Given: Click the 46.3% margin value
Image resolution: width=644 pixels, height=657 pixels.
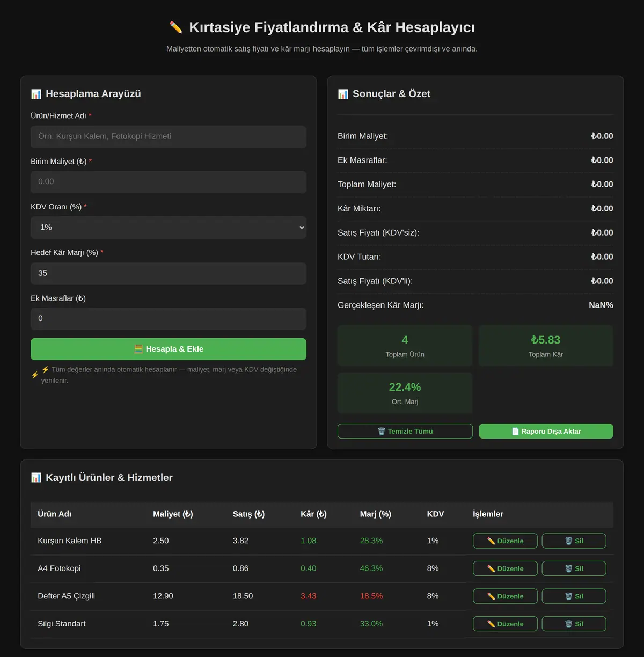Looking at the screenshot, I should (371, 568).
